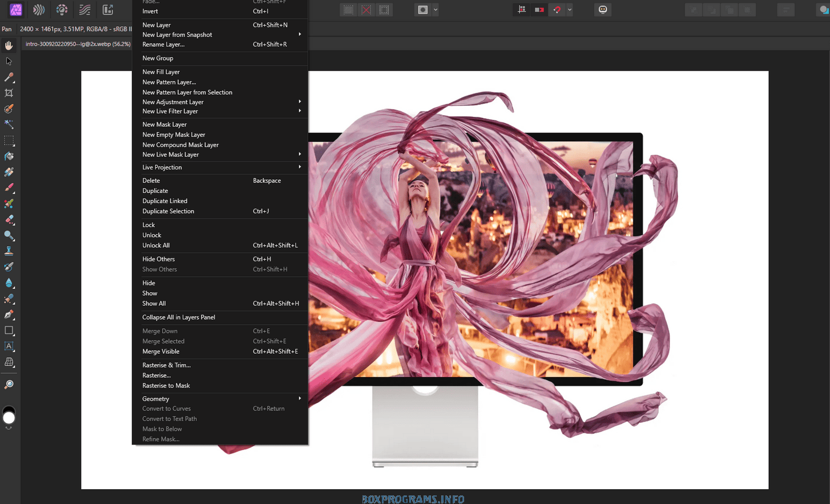Select the Hand (Pan) tool
The width and height of the screenshot is (830, 504).
pyautogui.click(x=9, y=46)
